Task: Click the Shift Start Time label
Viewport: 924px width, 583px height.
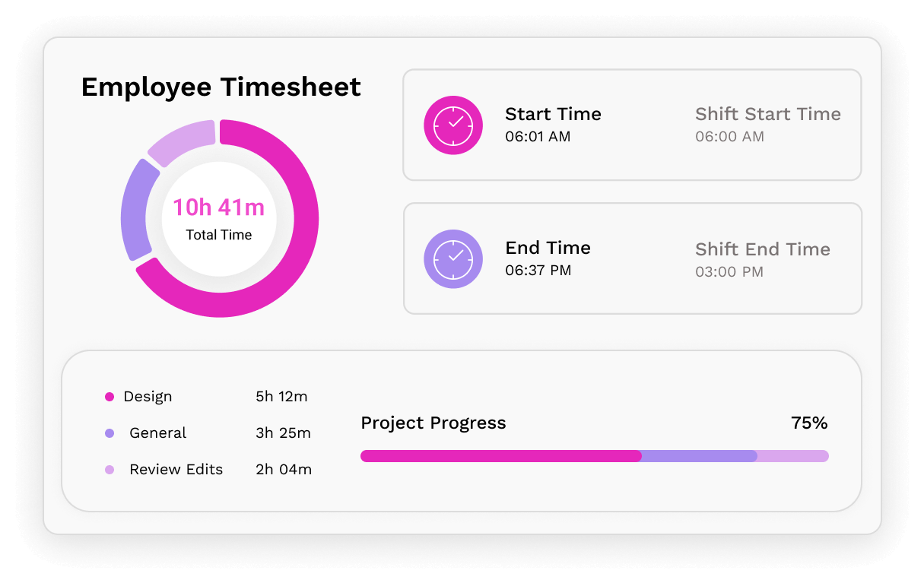Action: click(767, 114)
